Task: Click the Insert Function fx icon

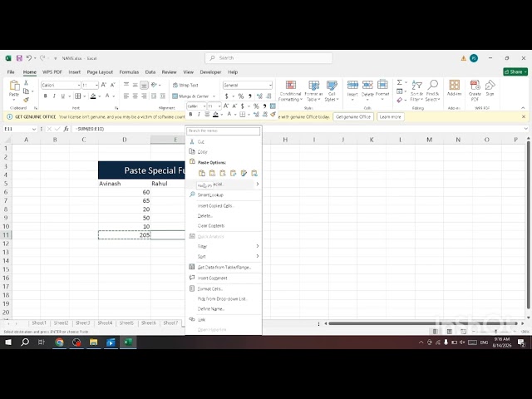Action: [66, 129]
